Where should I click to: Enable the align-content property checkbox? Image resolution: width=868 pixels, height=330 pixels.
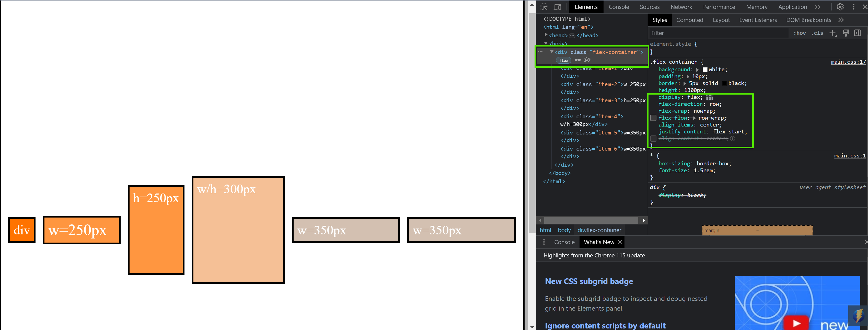653,139
